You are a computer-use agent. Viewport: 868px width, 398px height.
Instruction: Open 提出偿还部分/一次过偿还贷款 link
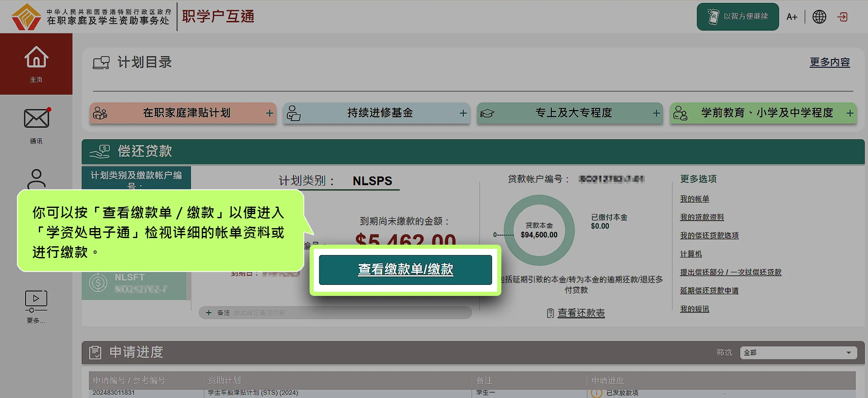(x=731, y=272)
